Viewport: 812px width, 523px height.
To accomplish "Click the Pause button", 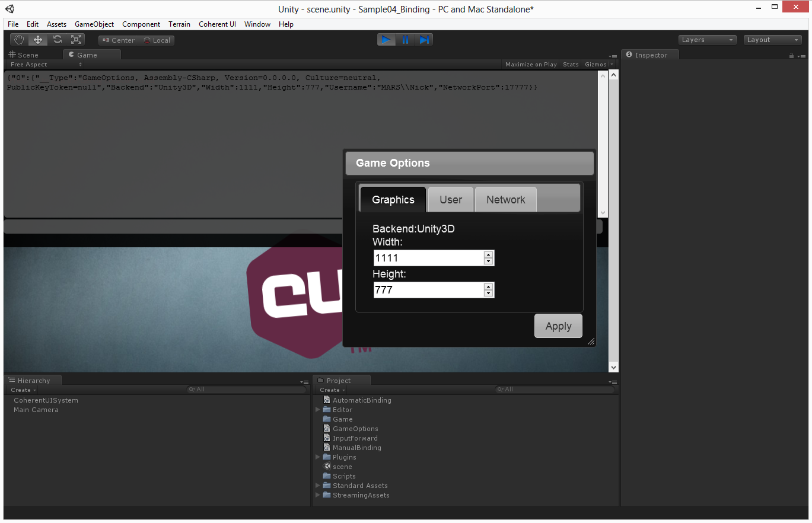I will (x=405, y=40).
